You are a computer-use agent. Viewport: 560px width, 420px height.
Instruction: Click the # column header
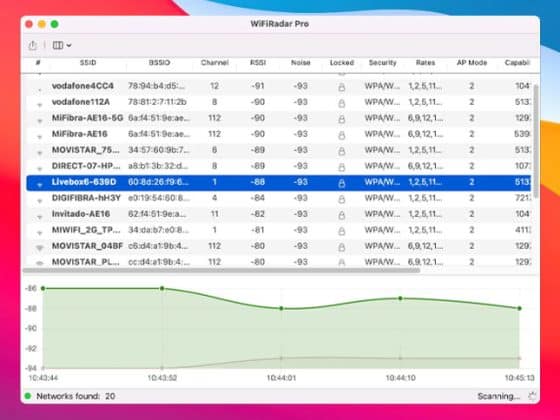click(x=38, y=63)
